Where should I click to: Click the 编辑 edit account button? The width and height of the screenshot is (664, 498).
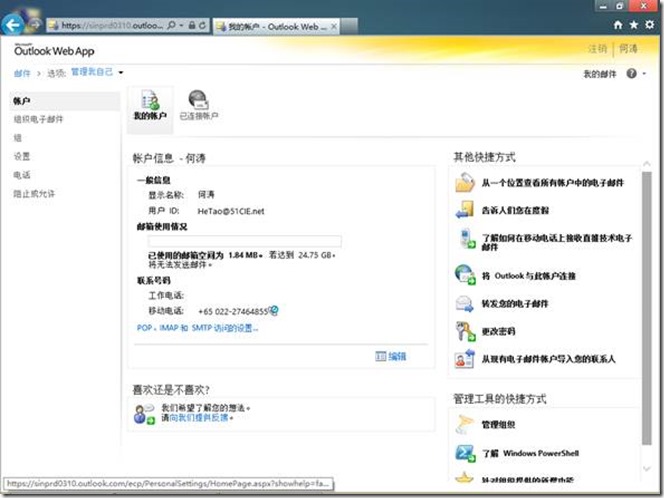coord(390,357)
